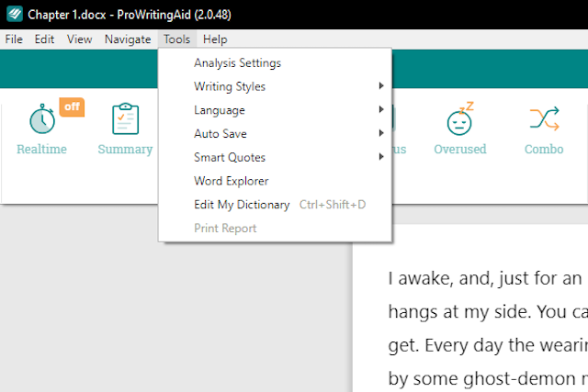Open the Help menu
Screen dimensions: 588x392
point(215,39)
